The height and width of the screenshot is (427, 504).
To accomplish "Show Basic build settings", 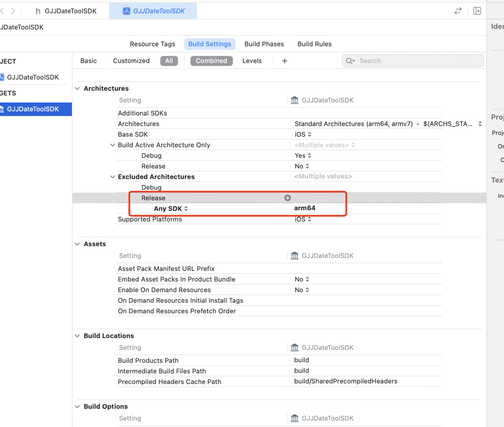I will 89,61.
